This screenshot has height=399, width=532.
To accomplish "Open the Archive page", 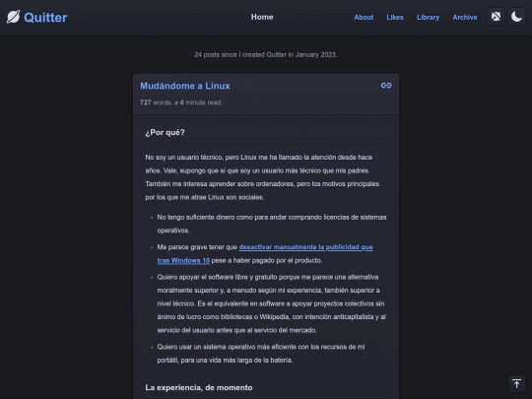I will (464, 17).
